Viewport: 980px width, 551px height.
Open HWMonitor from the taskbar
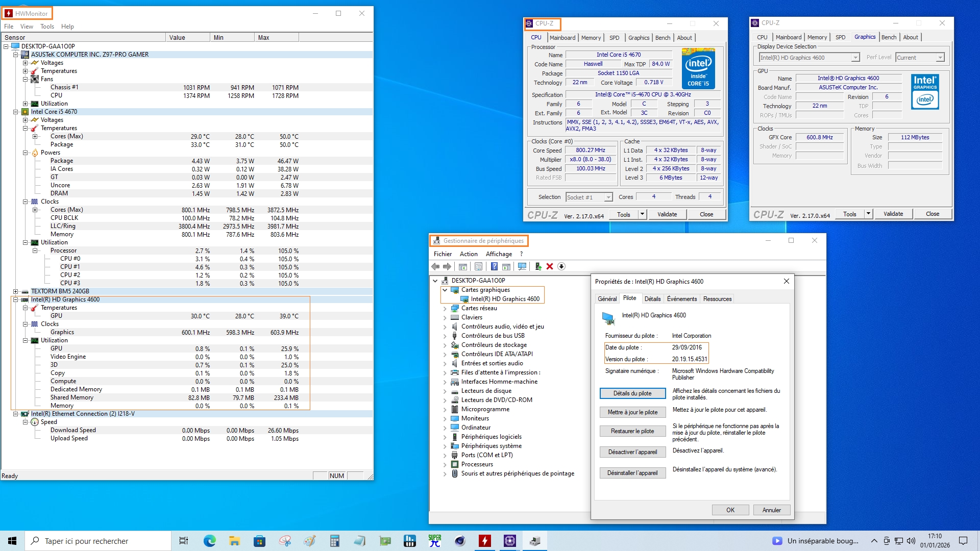point(484,541)
